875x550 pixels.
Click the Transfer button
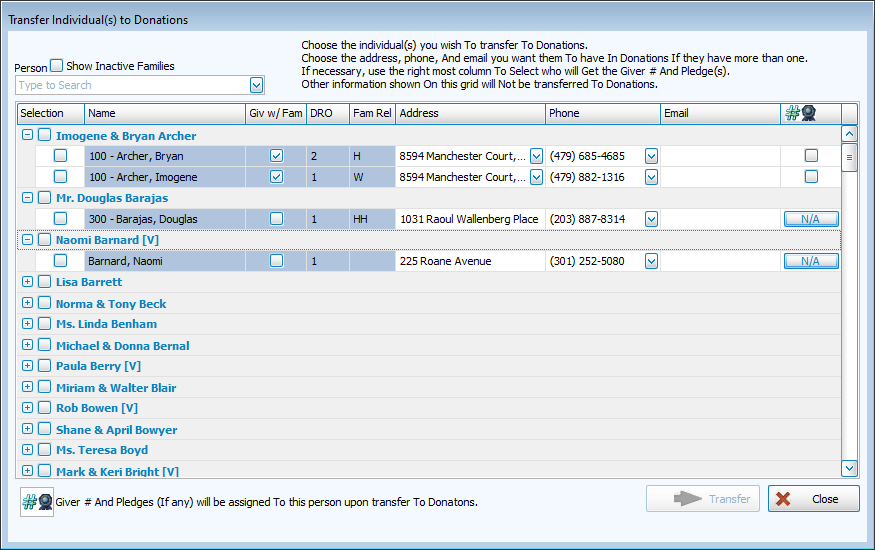[703, 499]
